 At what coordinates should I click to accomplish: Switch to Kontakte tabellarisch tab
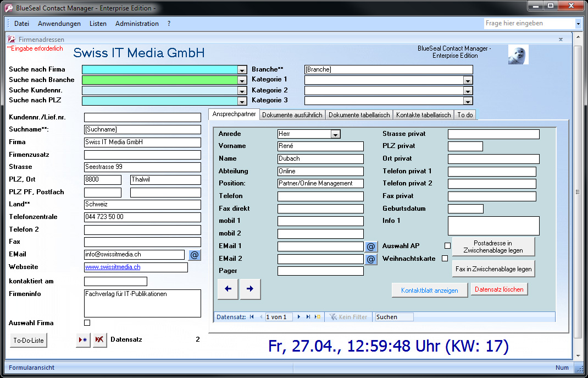(x=423, y=115)
